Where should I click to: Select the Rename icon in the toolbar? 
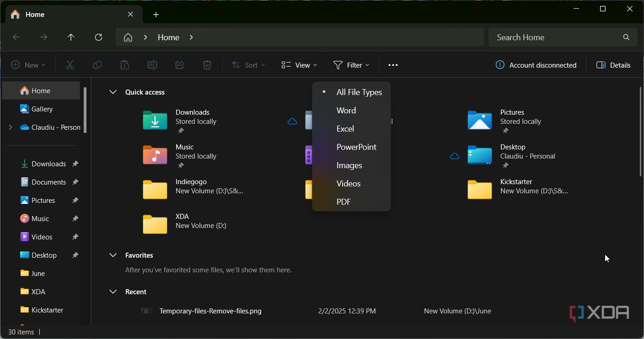[152, 65]
